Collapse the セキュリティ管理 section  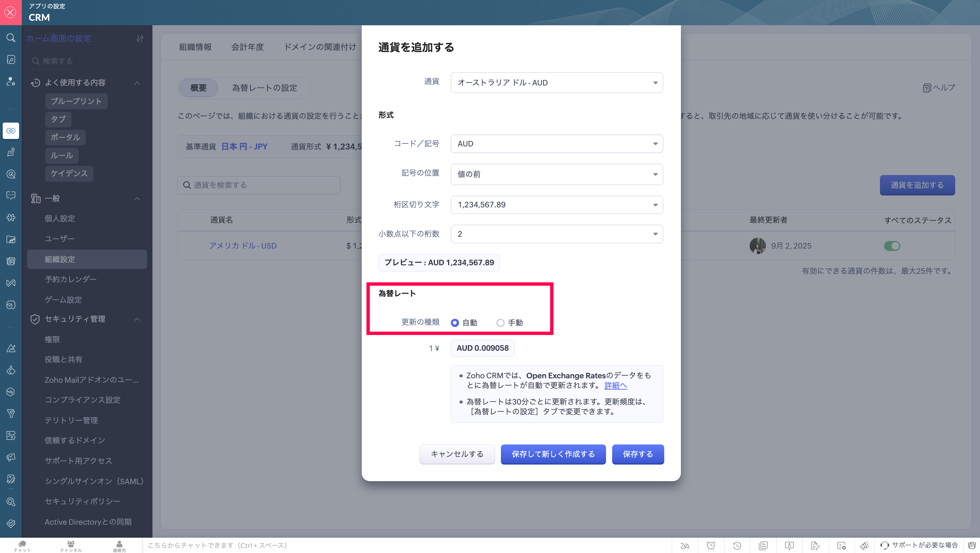coord(137,319)
